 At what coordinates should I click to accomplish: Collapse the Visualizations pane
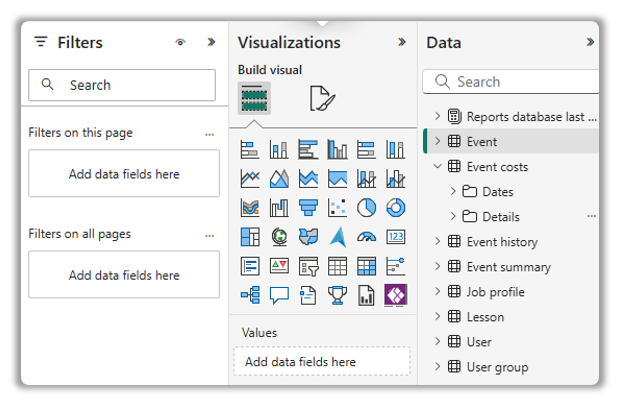402,42
